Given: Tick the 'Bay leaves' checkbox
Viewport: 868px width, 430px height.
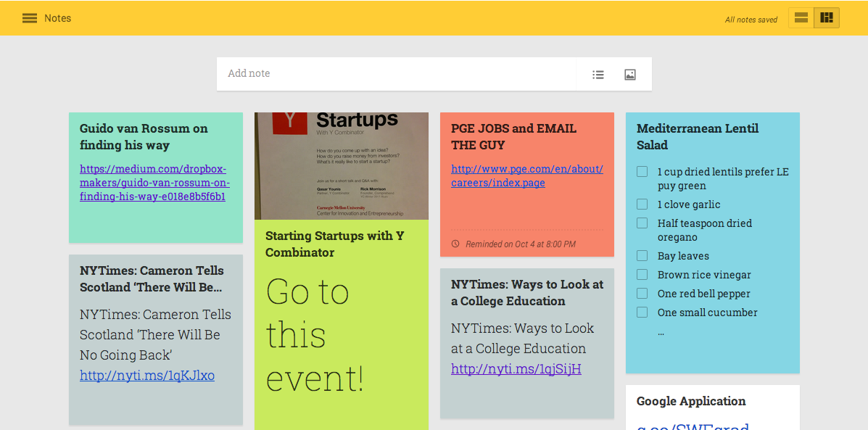Looking at the screenshot, I should pos(642,256).
